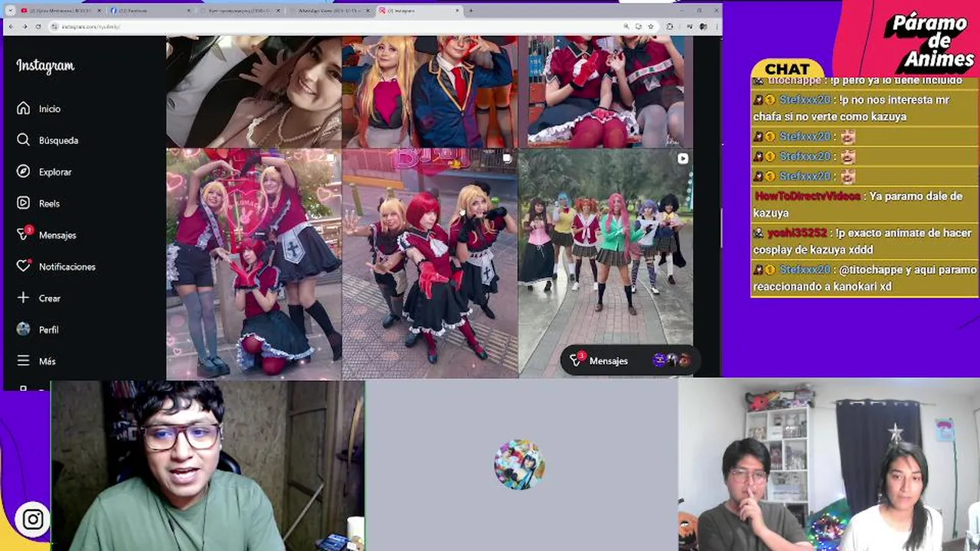Click the site info icon in address bar
980x551 pixels.
click(x=55, y=26)
